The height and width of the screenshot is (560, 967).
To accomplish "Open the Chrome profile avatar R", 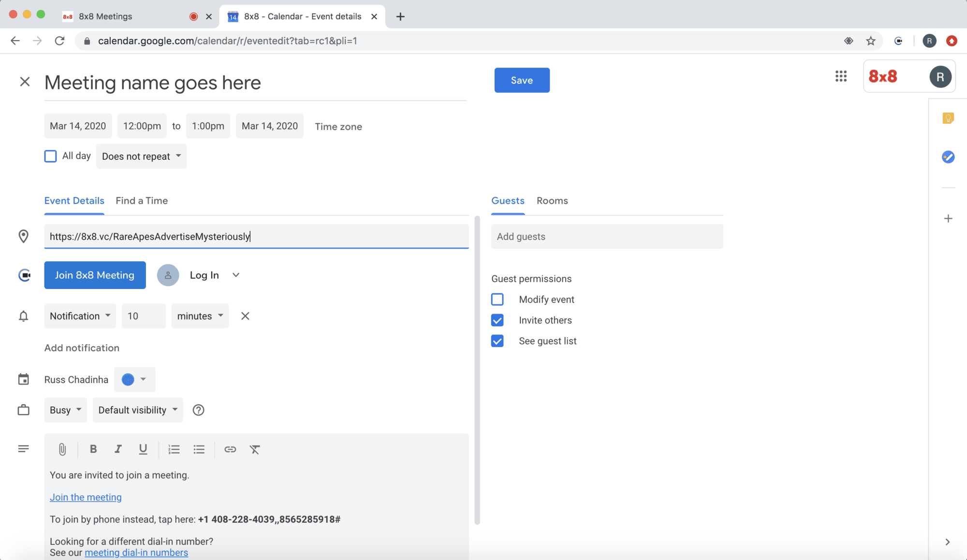I will 929,41.
